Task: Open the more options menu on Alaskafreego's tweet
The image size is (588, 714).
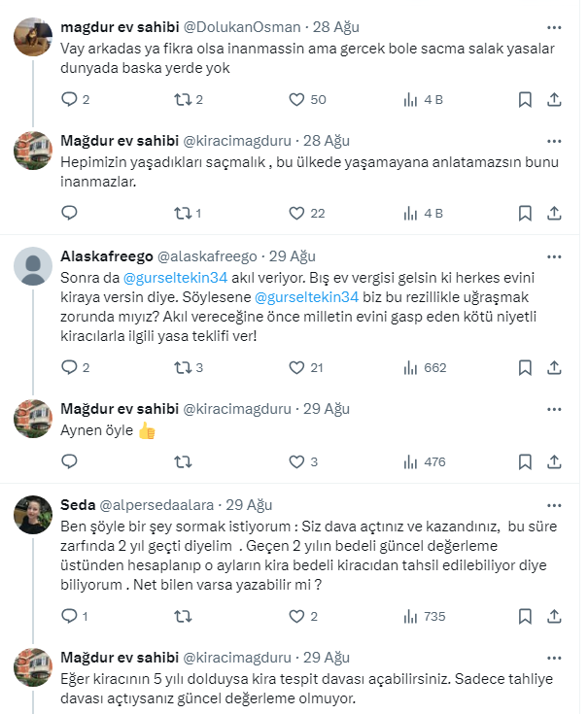Action: (x=554, y=256)
